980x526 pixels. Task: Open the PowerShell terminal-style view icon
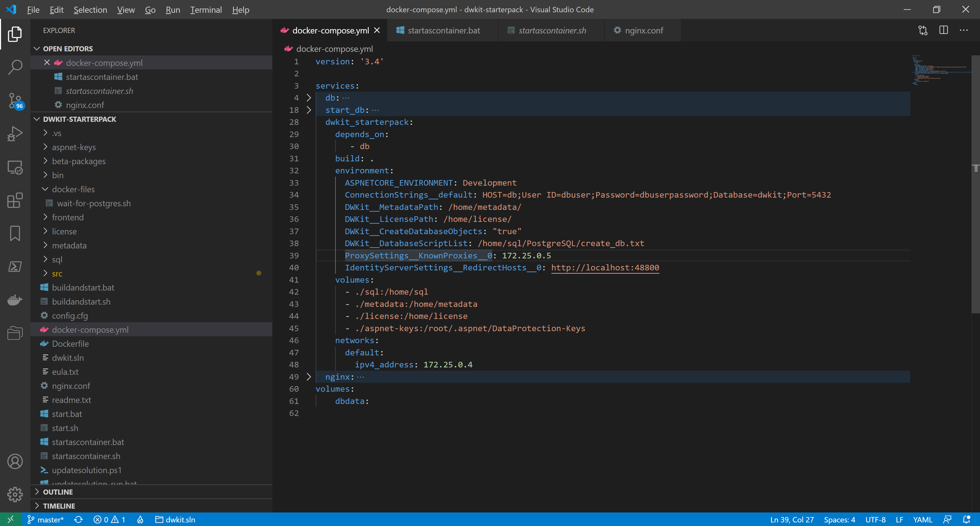[15, 266]
